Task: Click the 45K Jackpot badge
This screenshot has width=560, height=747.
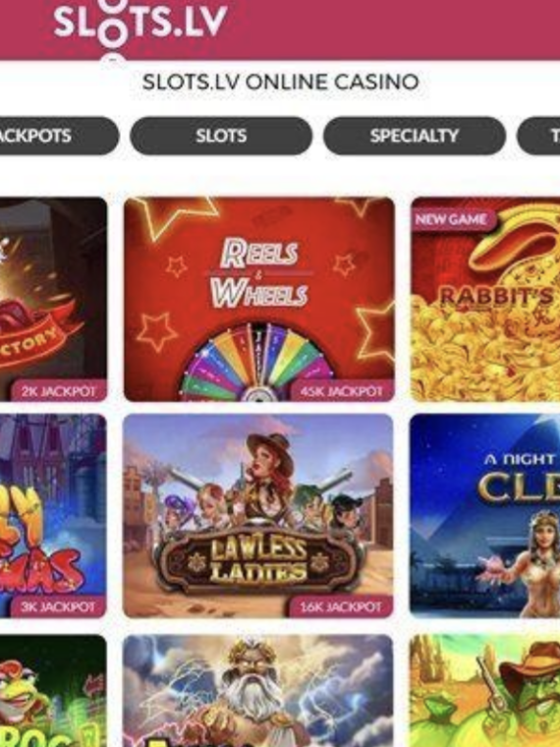Action: coord(342,391)
